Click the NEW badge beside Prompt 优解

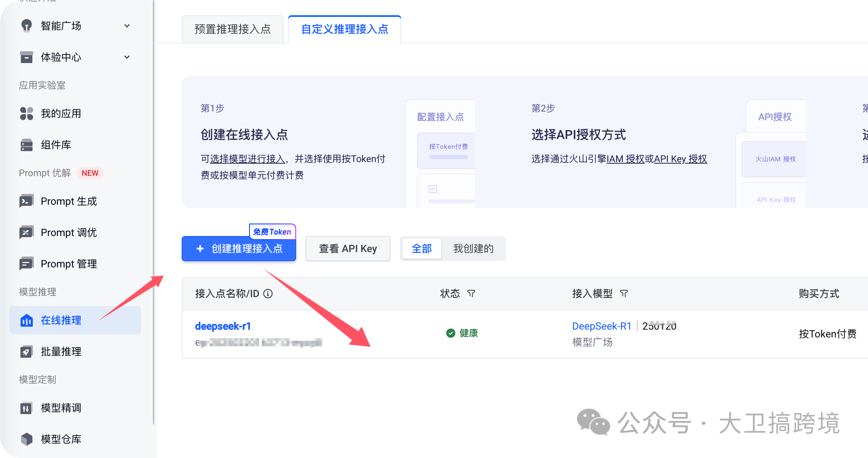[x=90, y=173]
